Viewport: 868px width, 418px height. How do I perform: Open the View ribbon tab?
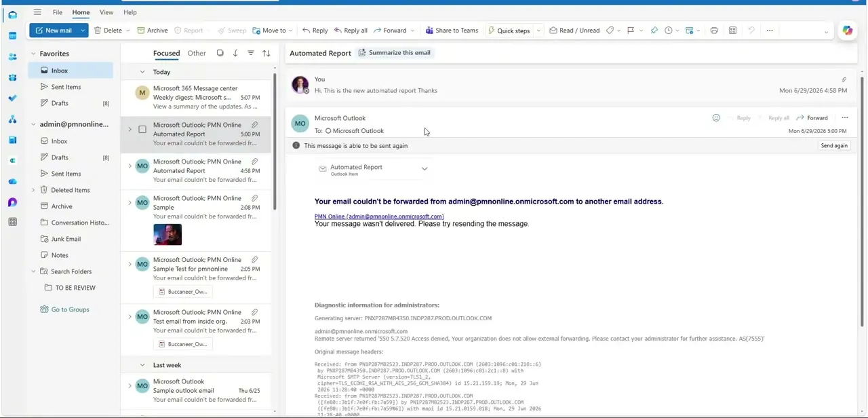(x=106, y=12)
